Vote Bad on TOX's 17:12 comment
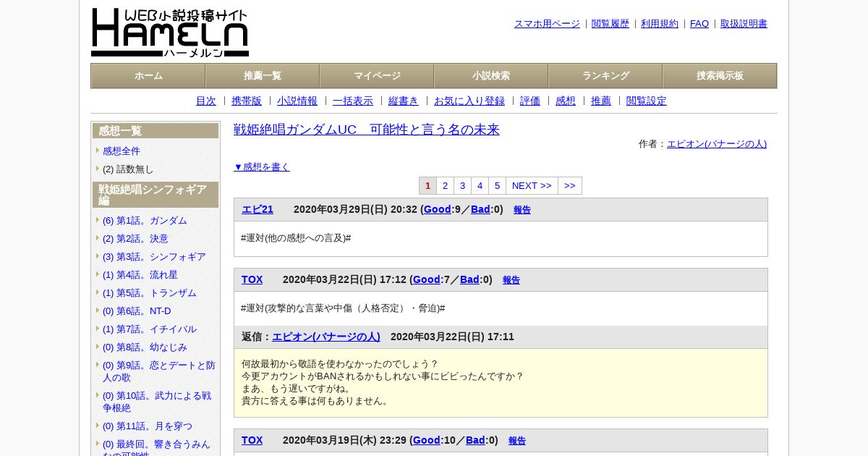This screenshot has height=456, width=868. 469,280
